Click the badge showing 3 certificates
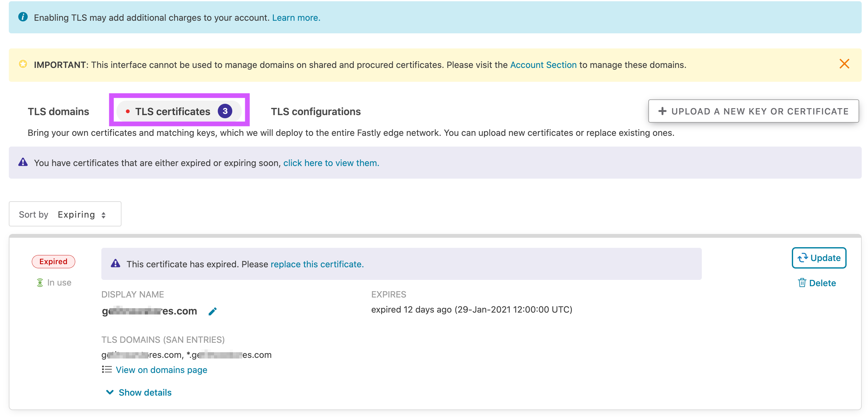The height and width of the screenshot is (417, 868). coord(225,111)
